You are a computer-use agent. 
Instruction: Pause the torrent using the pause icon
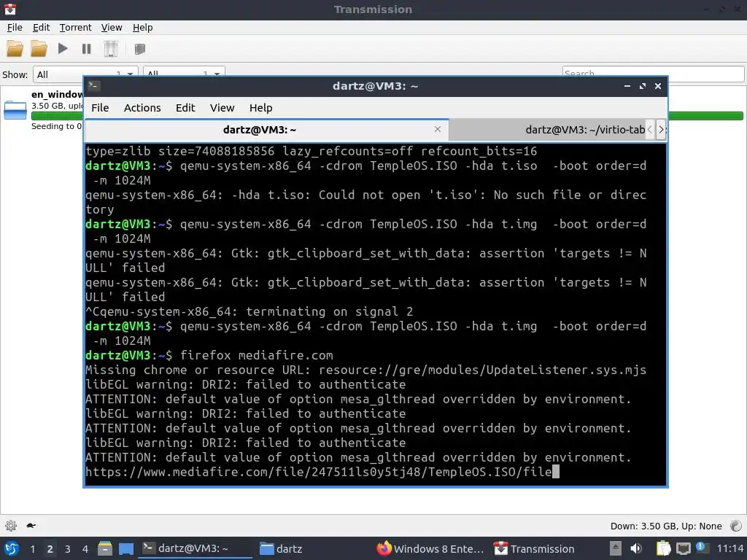point(86,49)
